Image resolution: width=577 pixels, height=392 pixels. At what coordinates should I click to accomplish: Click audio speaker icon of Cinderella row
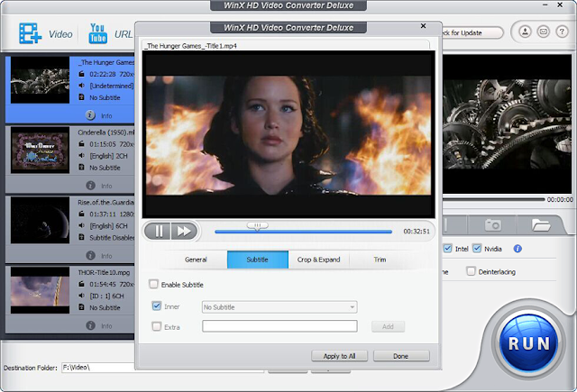tap(81, 156)
